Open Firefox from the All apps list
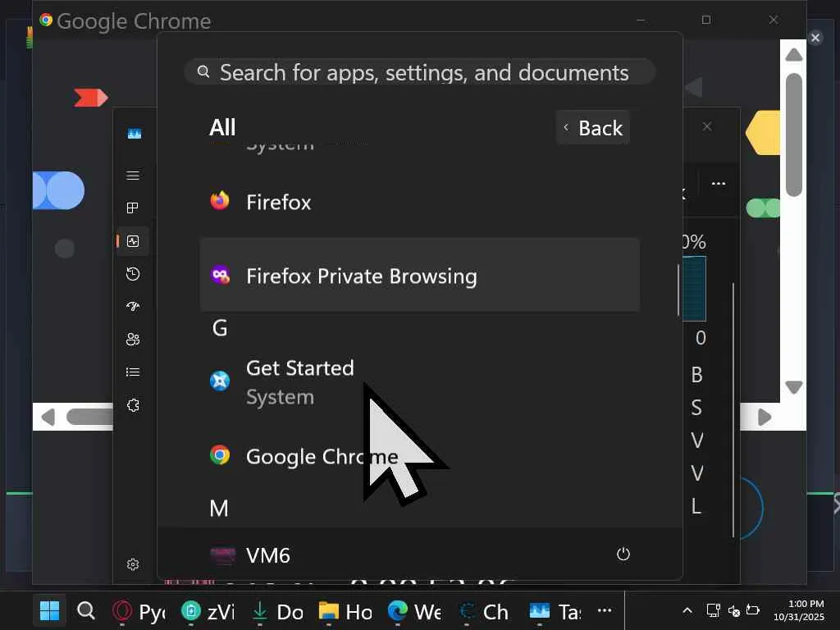The width and height of the screenshot is (840, 630). pos(419,202)
